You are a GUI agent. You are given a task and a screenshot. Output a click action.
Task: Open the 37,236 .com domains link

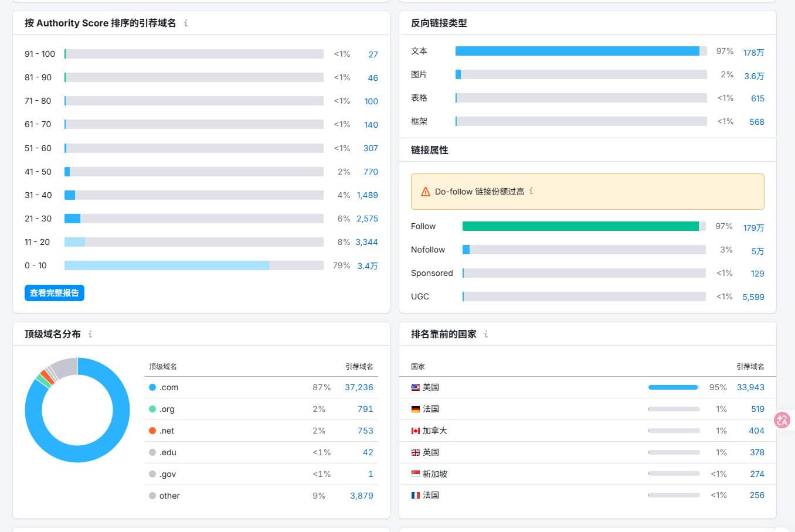359,387
